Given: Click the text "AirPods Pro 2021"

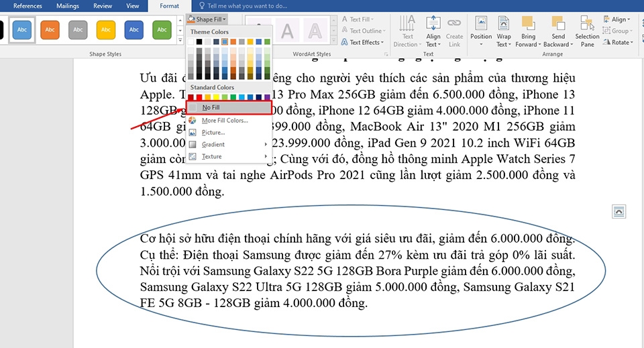Looking at the screenshot, I should pyautogui.click(x=317, y=175).
